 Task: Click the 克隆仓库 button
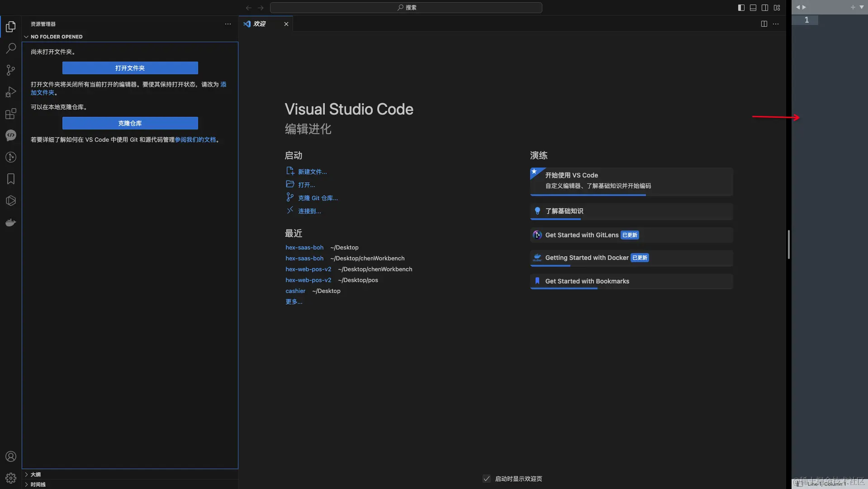point(130,123)
